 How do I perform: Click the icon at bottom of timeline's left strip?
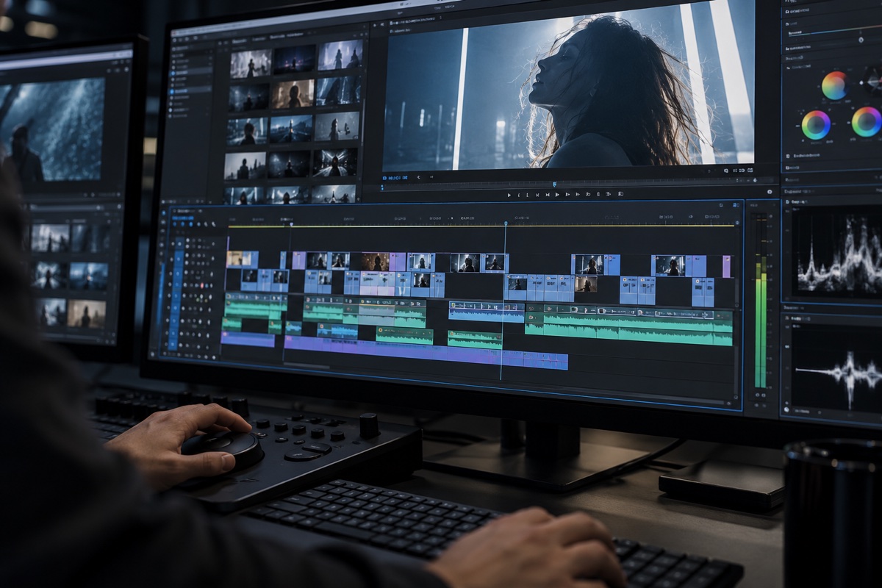pyautogui.click(x=152, y=354)
